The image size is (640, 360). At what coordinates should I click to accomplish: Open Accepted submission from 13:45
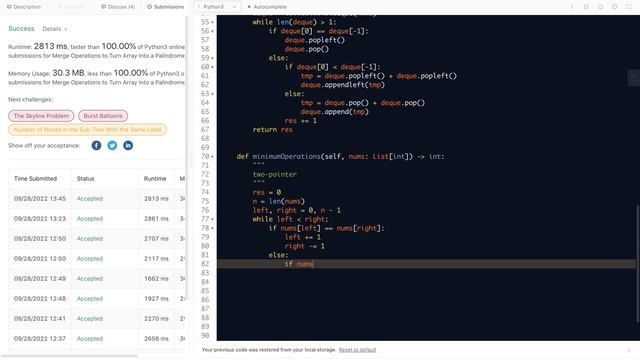tap(90, 199)
